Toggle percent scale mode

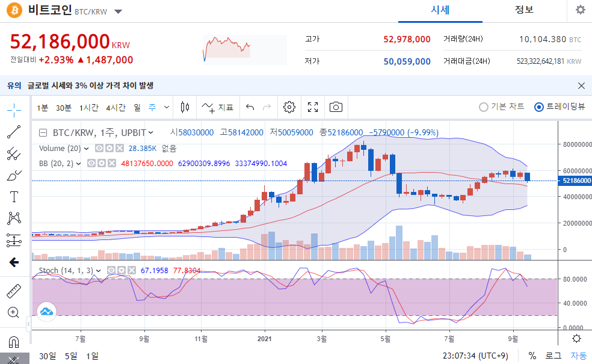click(532, 356)
